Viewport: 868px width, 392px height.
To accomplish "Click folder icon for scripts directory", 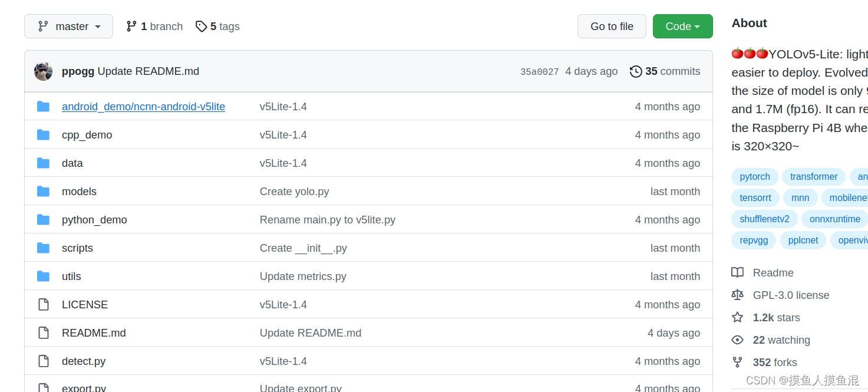I will click(x=43, y=248).
